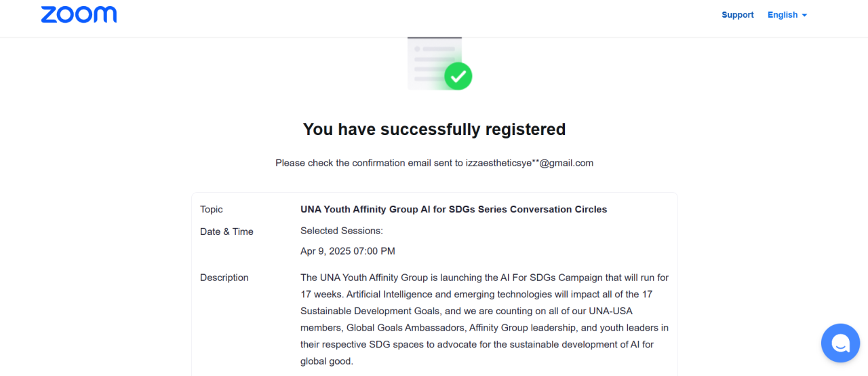Screen dimensions: 868x376
Task: Expand the English language dropdown
Action: [783, 15]
